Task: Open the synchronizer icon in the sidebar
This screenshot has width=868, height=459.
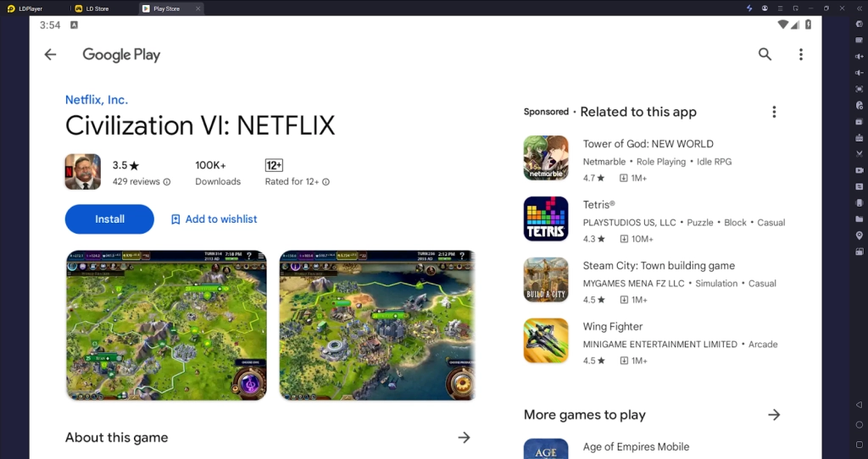Action: (860, 186)
